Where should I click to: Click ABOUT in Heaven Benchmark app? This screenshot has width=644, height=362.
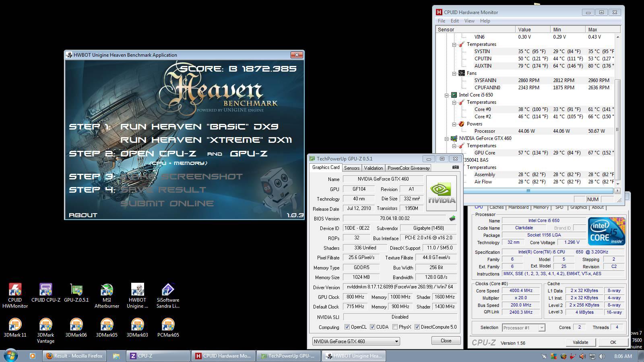pos(83,215)
